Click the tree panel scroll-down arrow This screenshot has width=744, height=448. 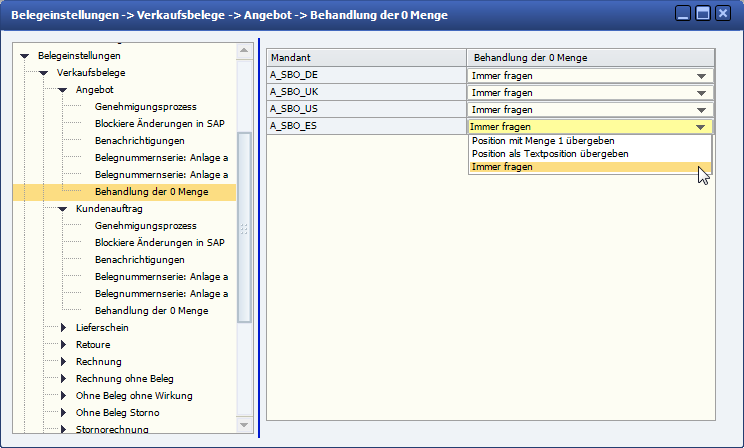(244, 429)
